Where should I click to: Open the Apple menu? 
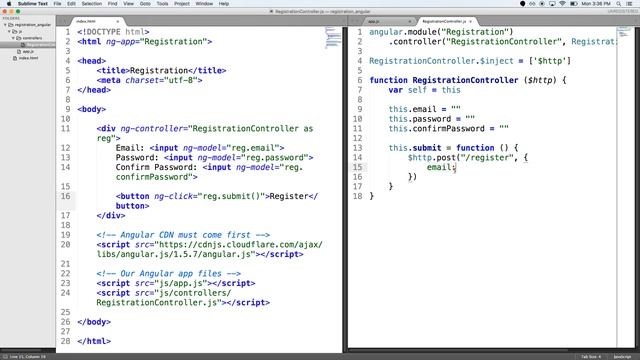click(x=9, y=4)
